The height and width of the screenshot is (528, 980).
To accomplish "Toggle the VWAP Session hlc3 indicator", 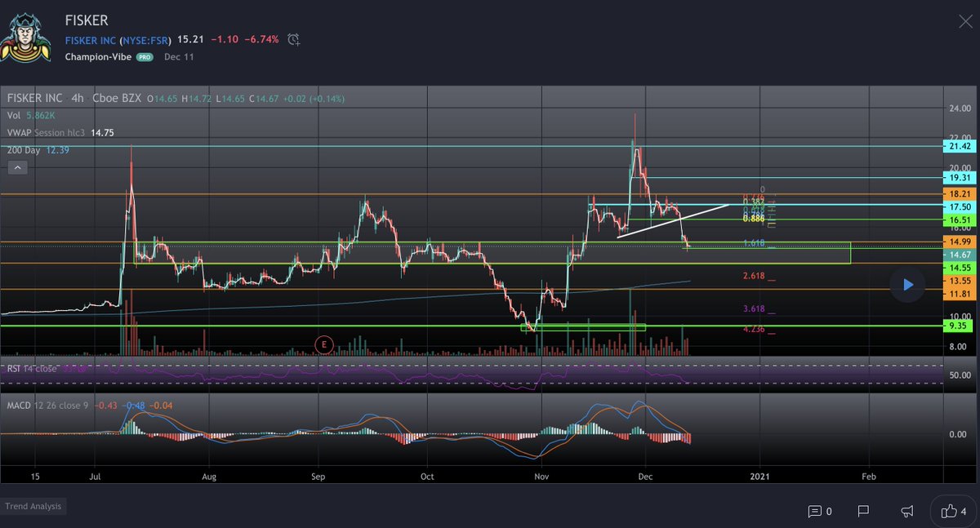I will 45,131.
